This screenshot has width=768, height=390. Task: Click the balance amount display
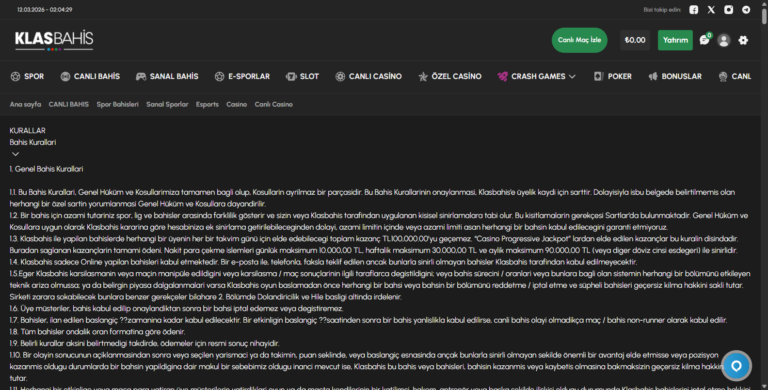(635, 40)
